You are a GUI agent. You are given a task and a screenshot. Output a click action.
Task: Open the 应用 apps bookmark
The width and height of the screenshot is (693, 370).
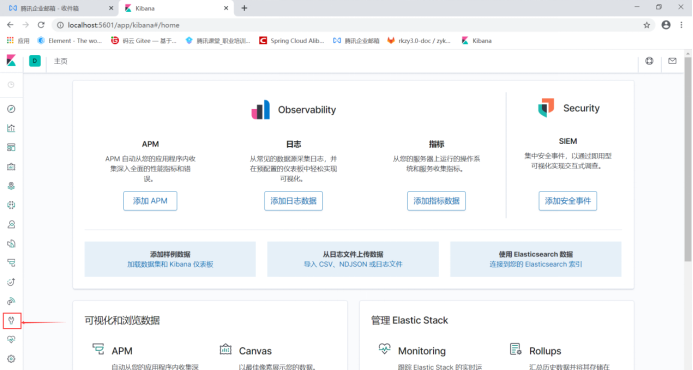click(18, 41)
